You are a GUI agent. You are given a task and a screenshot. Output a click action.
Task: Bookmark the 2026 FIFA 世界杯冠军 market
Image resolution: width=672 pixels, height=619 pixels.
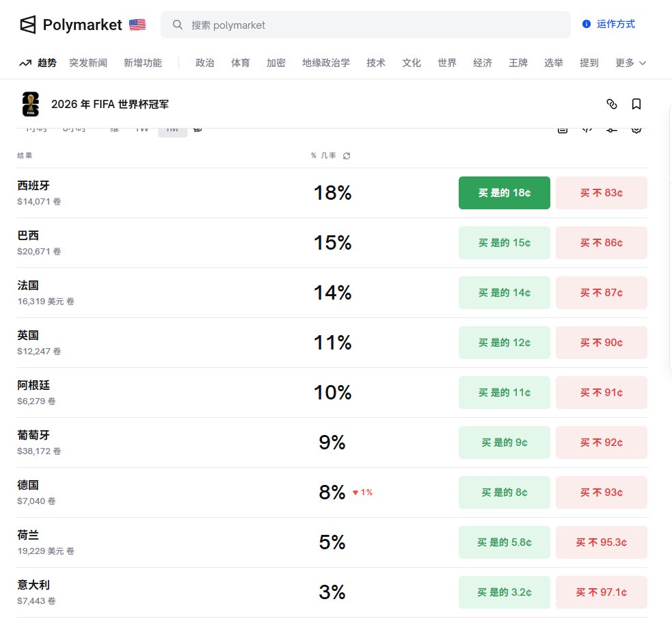click(636, 104)
